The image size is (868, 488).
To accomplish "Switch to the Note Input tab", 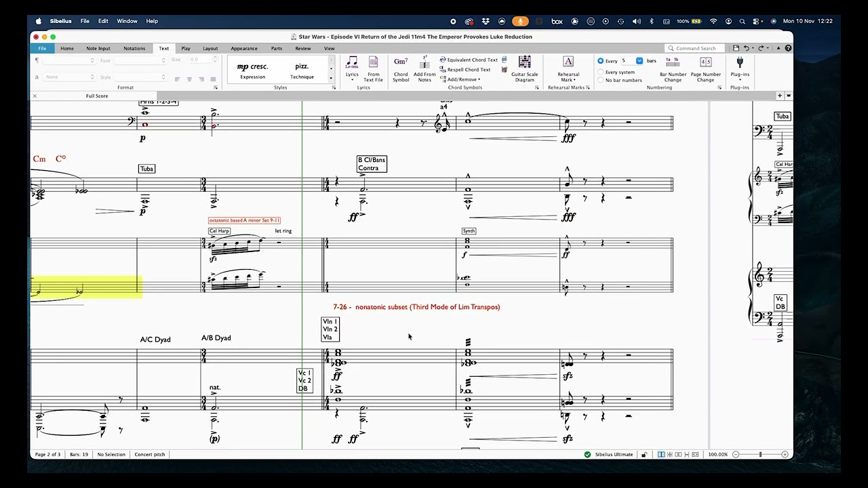I will pyautogui.click(x=98, y=48).
